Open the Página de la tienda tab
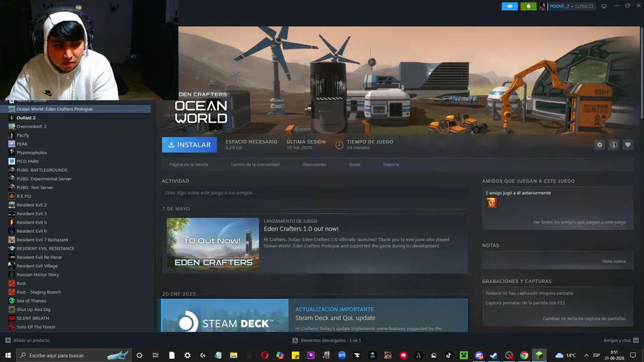This screenshot has height=362, width=644. tap(189, 164)
